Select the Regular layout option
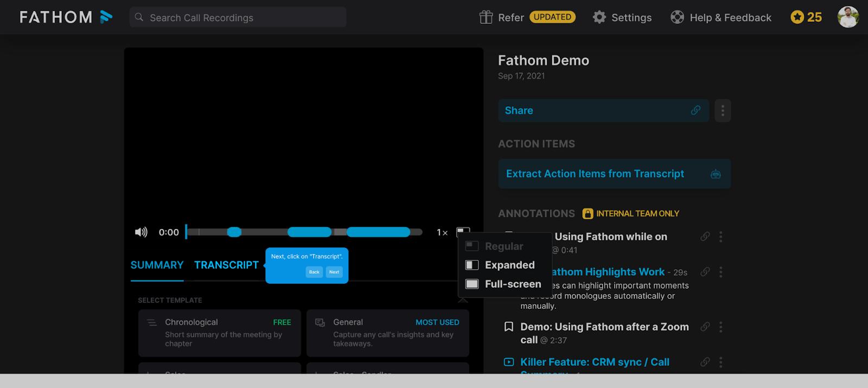The image size is (868, 388). coord(494,246)
